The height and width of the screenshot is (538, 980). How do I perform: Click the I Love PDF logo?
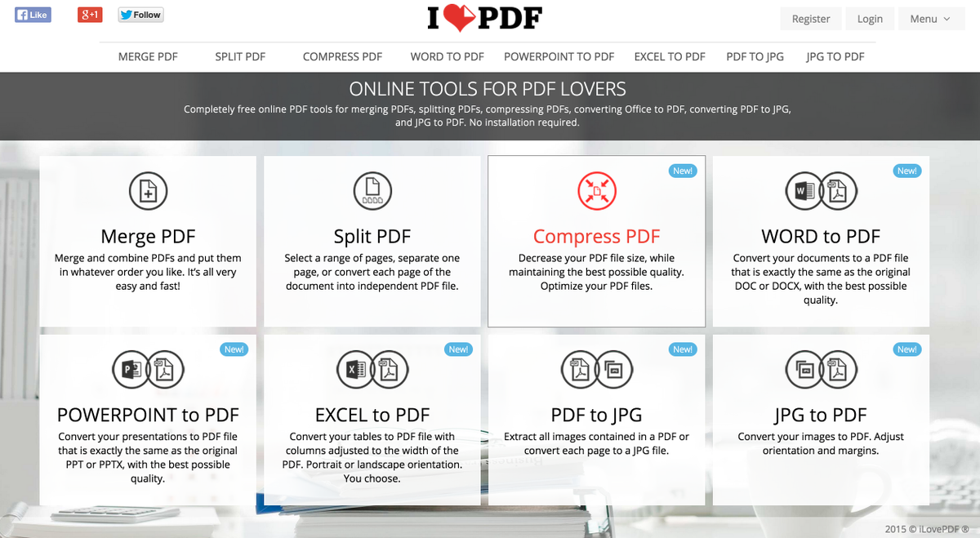coord(484,18)
